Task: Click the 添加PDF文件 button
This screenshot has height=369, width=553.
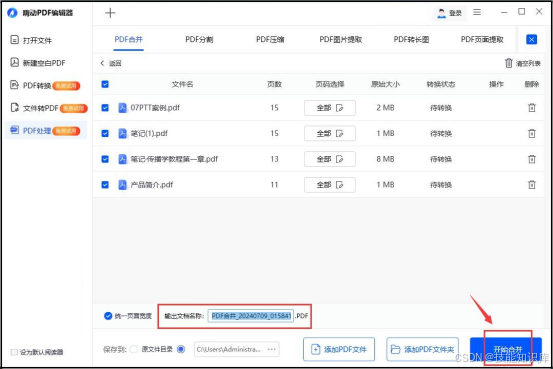Action: (x=339, y=349)
